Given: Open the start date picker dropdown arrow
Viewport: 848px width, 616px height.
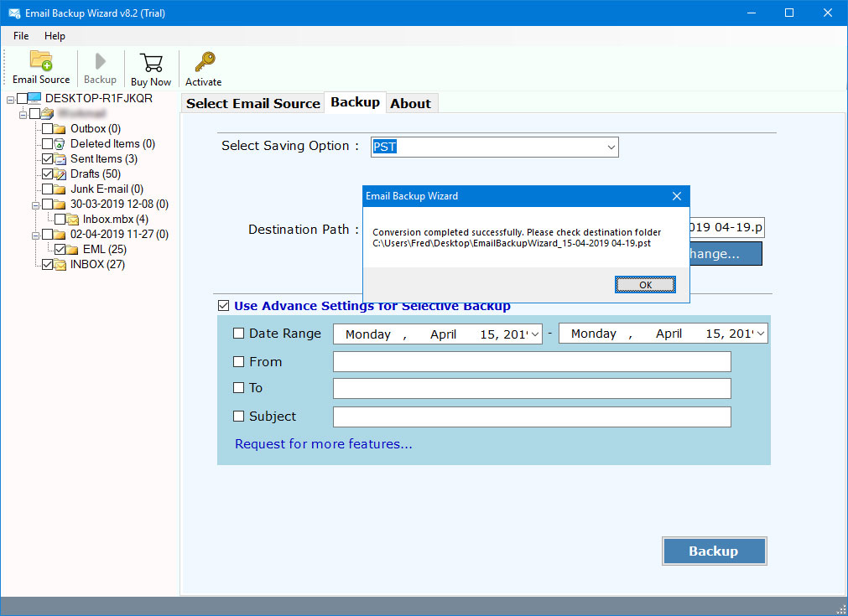Looking at the screenshot, I should tap(535, 334).
